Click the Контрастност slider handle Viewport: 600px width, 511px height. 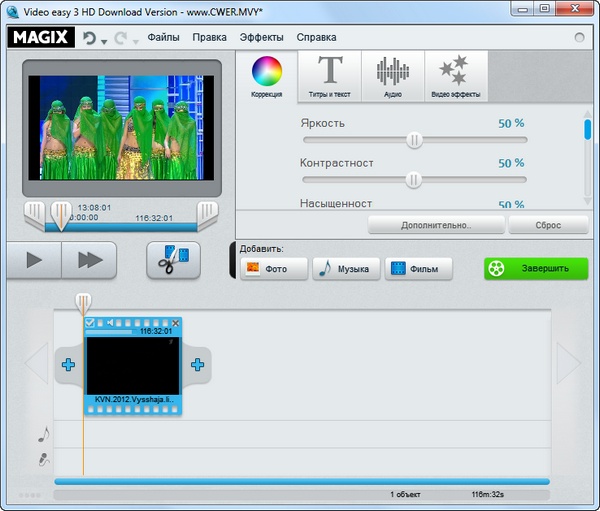click(413, 180)
